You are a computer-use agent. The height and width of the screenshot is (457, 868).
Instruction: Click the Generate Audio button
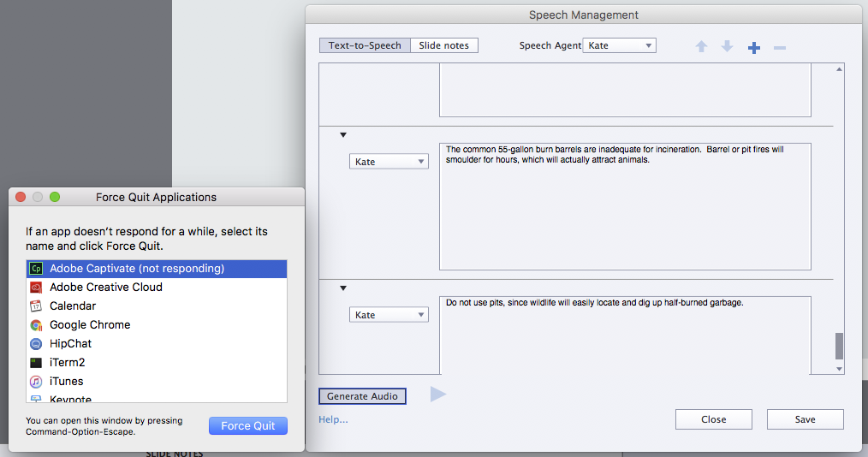pos(362,396)
